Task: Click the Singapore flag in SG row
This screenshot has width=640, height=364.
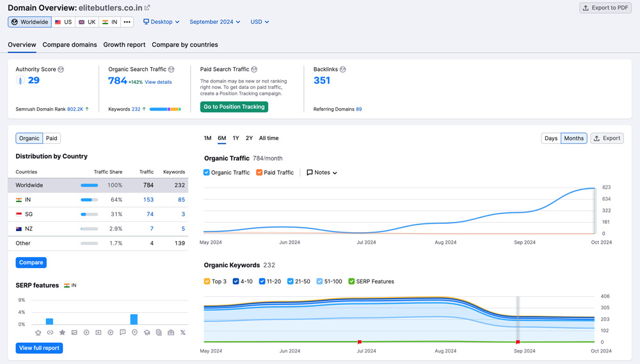Action: 19,214
